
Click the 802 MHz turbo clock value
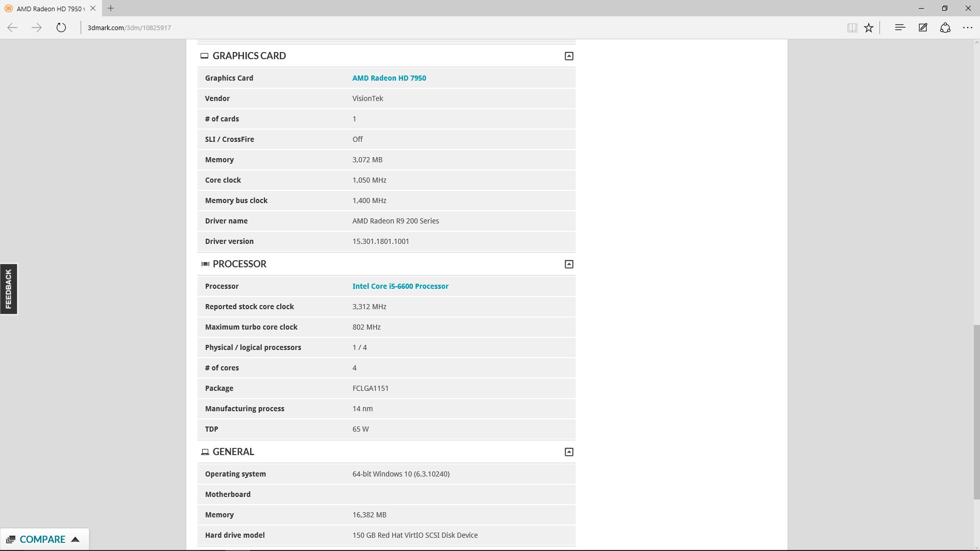(x=366, y=327)
